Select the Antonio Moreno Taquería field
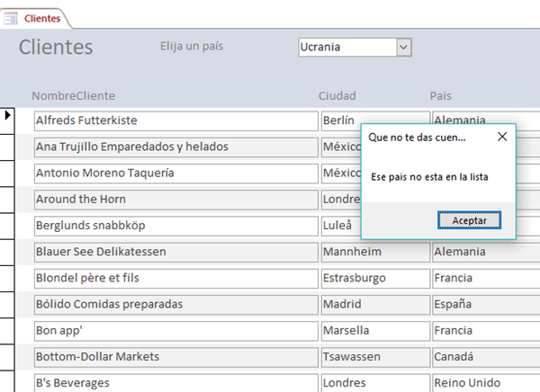The width and height of the screenshot is (540, 392). coord(176,174)
